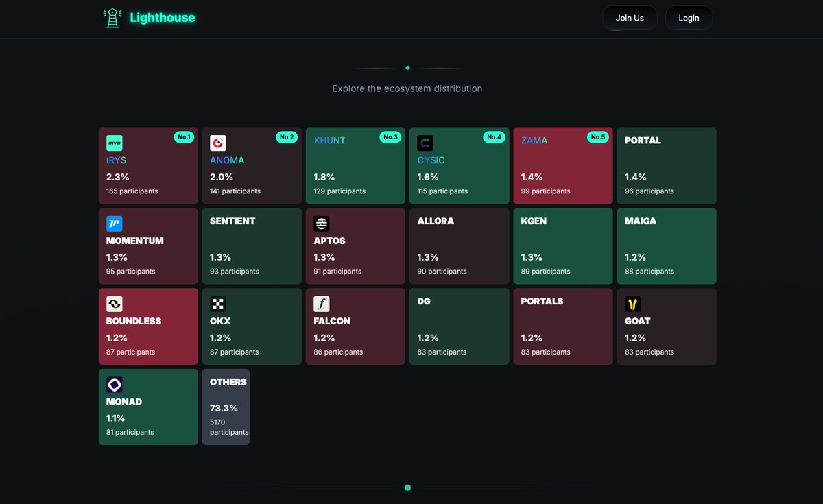Click the OKX card name
823x504 pixels.
220,321
